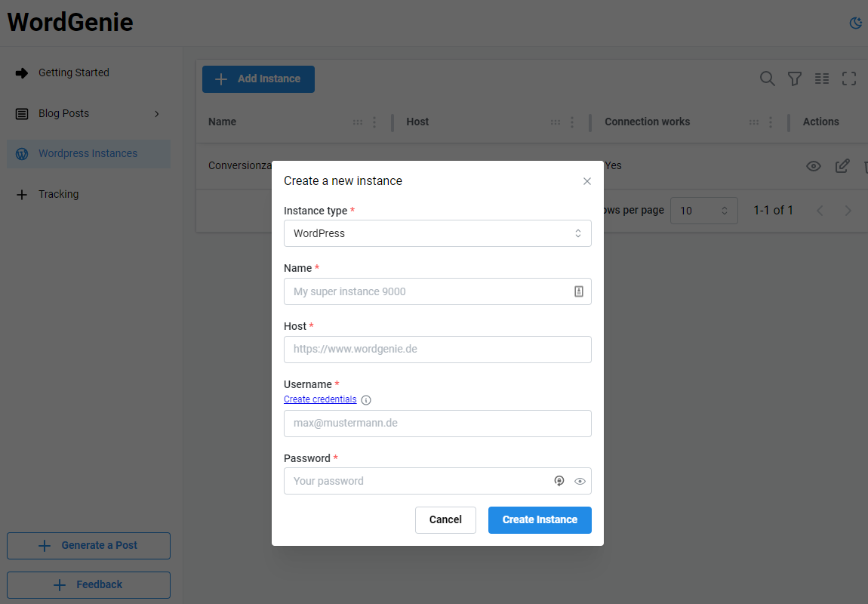Open Host column actions menu dots
The width and height of the screenshot is (868, 604).
572,122
